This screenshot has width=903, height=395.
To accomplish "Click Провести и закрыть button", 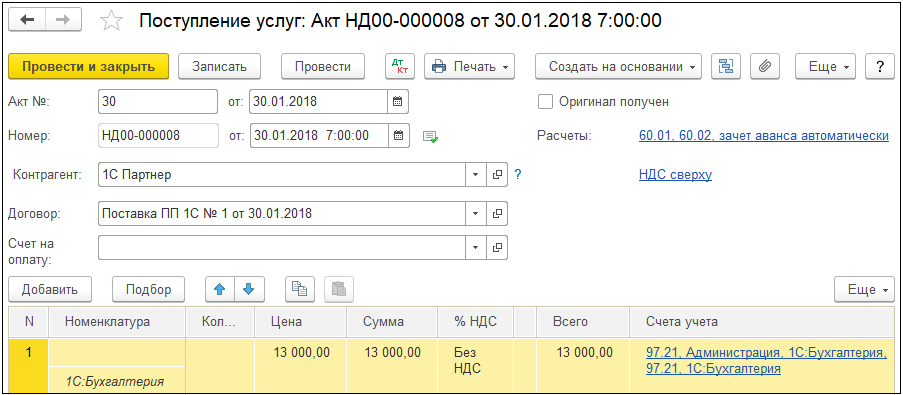I will click(88, 66).
